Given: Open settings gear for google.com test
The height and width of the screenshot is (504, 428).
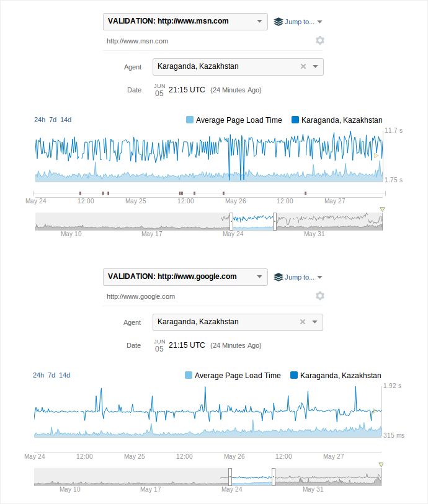Looking at the screenshot, I should coord(319,296).
